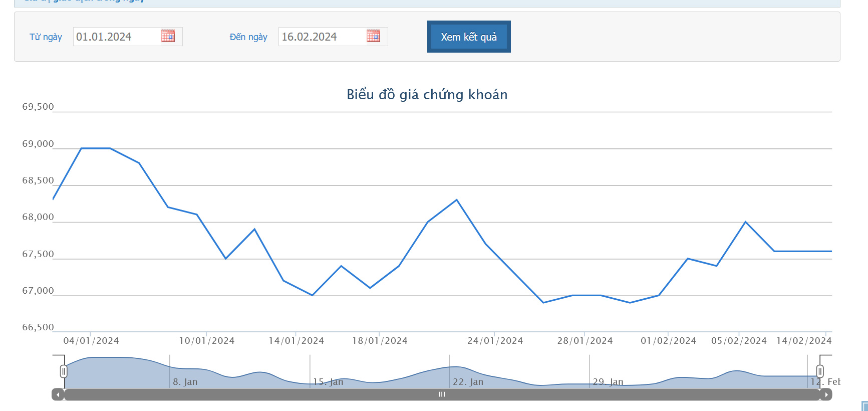Click the Đến ngày label

(x=248, y=37)
